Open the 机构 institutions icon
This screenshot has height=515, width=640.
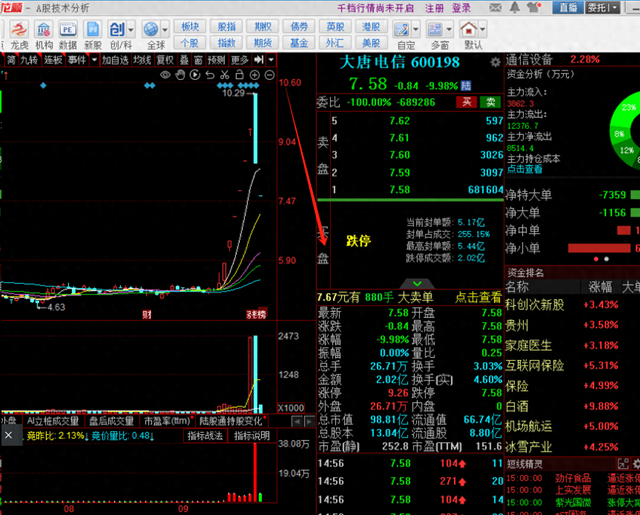[43, 29]
